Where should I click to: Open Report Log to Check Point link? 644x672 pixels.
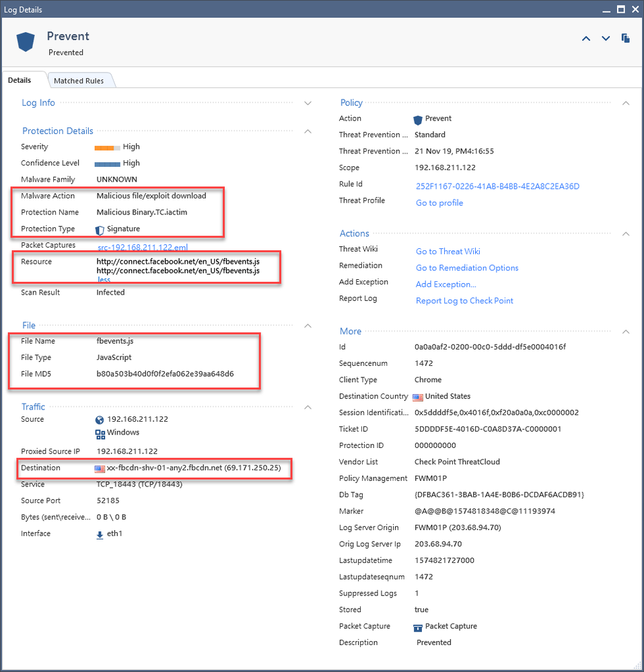pos(464,301)
